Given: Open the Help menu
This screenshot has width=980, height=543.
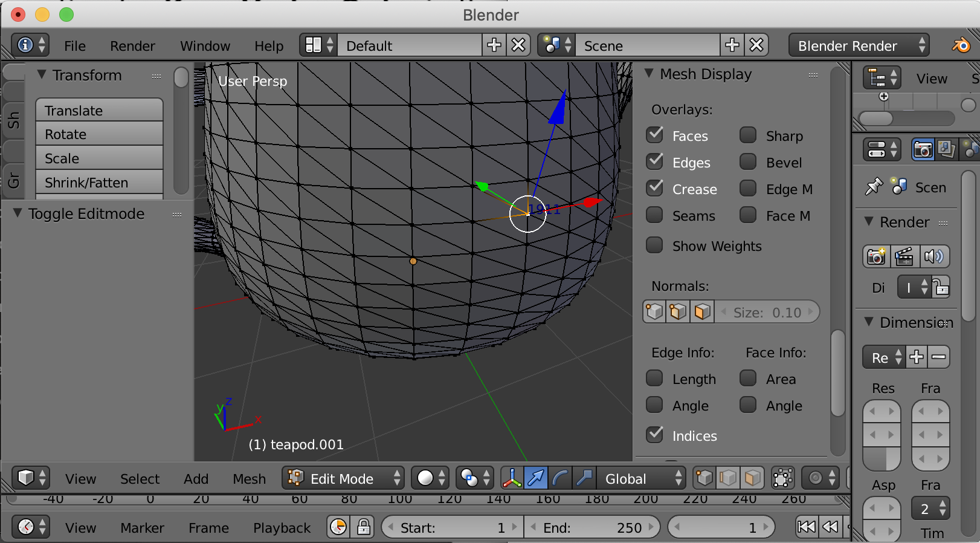Looking at the screenshot, I should (269, 46).
